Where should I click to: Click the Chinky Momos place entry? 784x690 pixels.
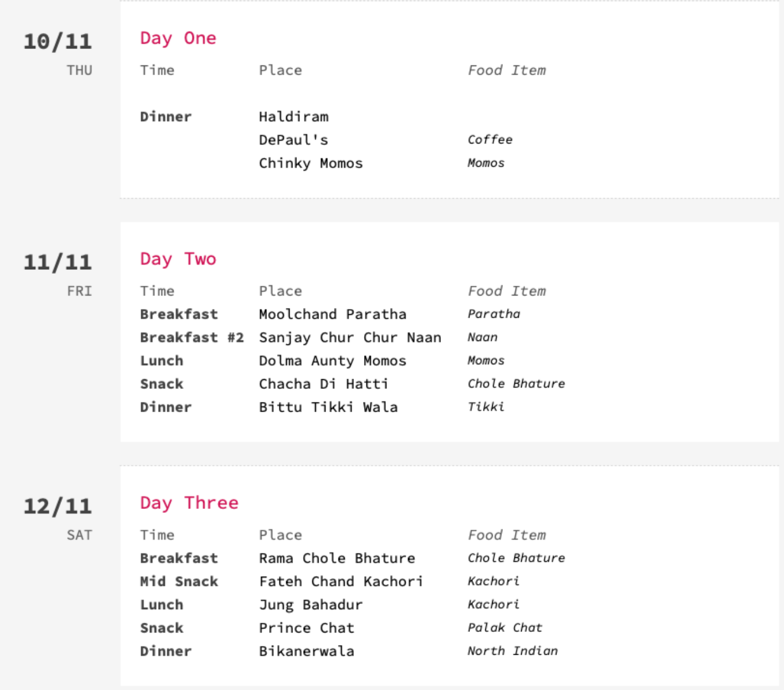click(311, 163)
